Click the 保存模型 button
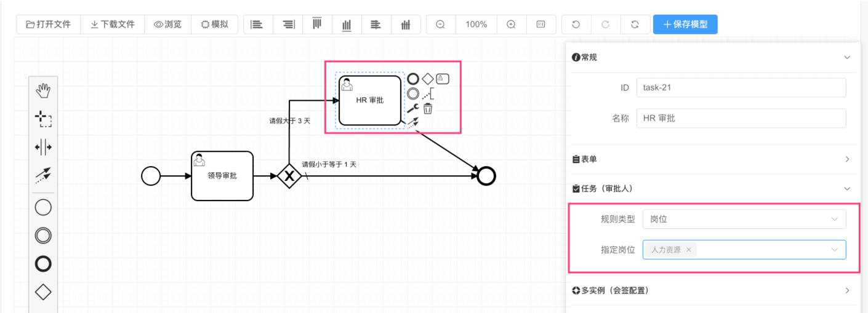 pos(685,25)
